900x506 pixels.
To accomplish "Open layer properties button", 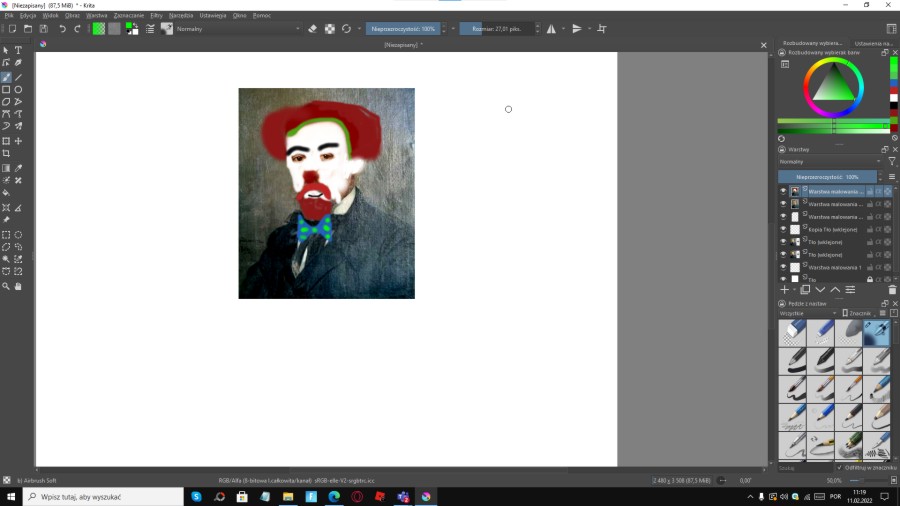I will click(850, 290).
